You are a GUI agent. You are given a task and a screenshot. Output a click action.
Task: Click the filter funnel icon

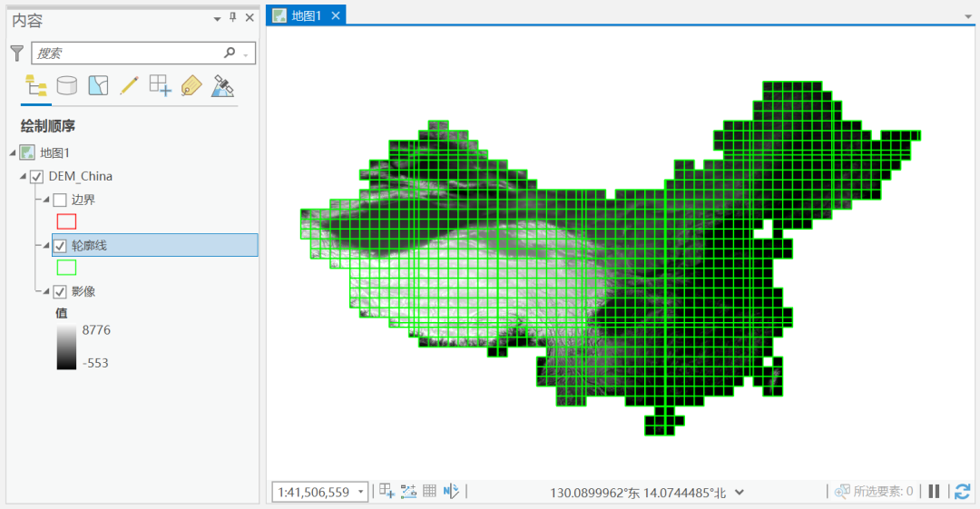coord(16,54)
